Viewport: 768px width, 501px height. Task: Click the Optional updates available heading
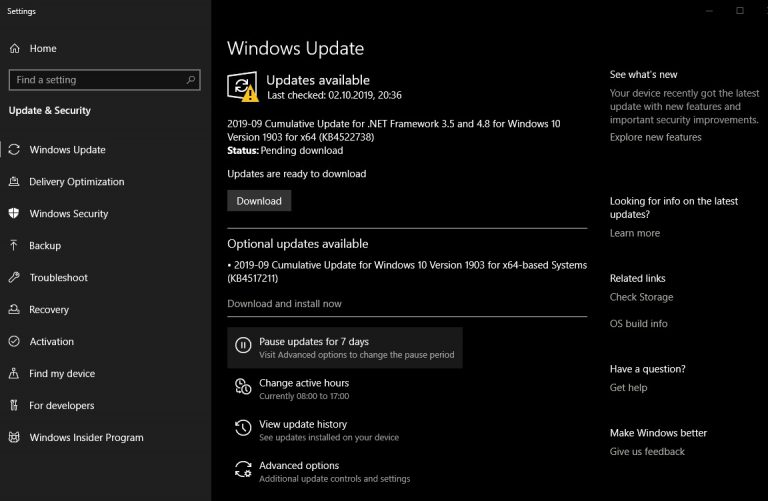pos(298,243)
